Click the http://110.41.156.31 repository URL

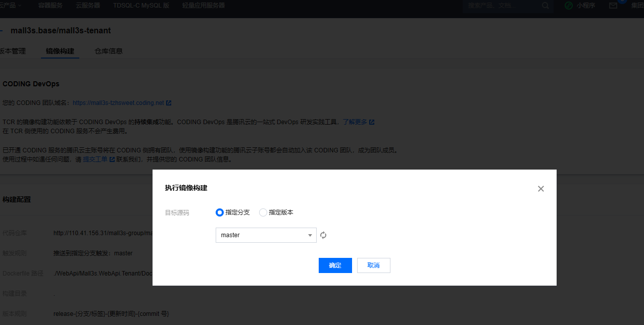tap(103, 233)
